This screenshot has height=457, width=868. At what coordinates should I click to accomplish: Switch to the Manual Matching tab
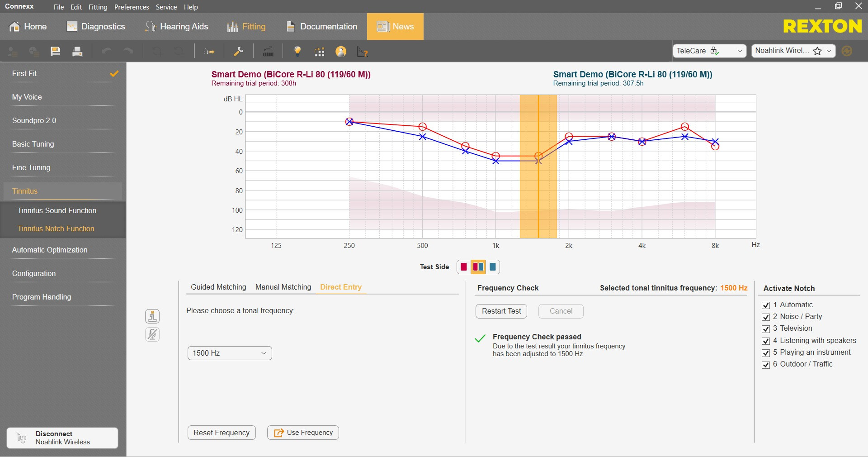click(x=283, y=287)
